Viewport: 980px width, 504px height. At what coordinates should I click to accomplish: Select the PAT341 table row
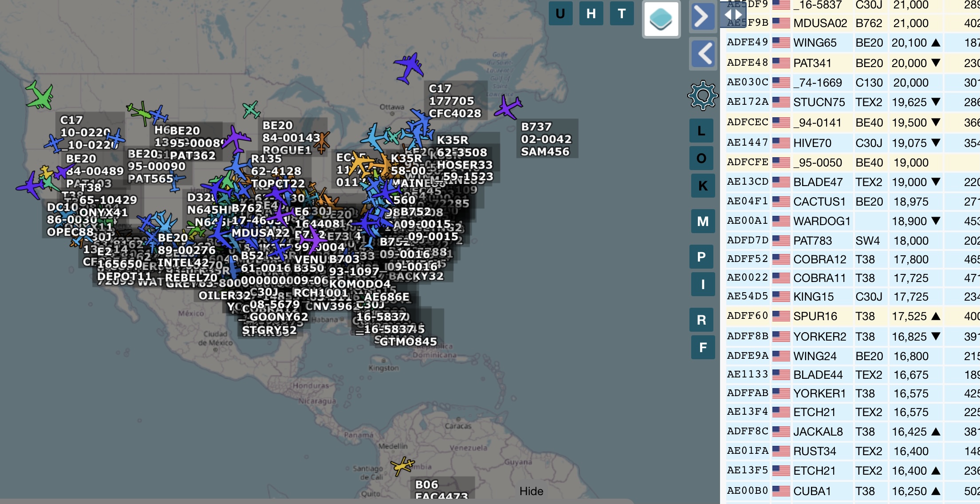point(853,63)
